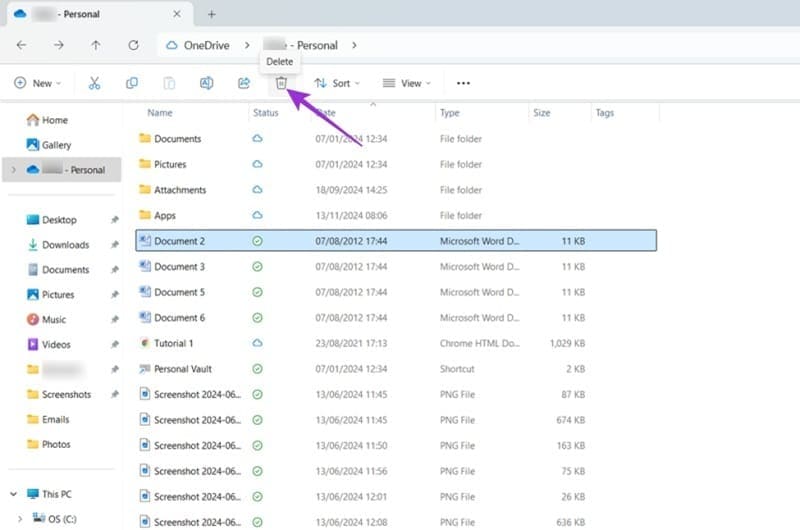Click the Chrome icon beside Tutorial 1
The height and width of the screenshot is (530, 800).
145,343
